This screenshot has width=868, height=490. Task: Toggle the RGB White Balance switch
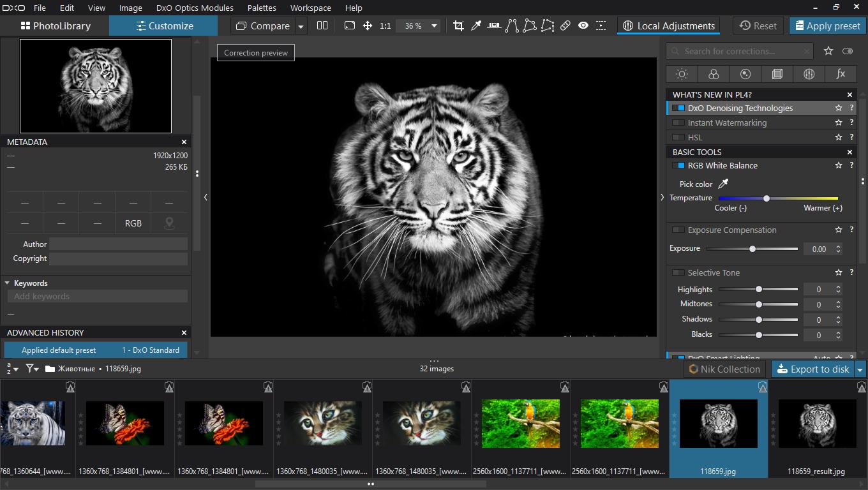(x=678, y=166)
